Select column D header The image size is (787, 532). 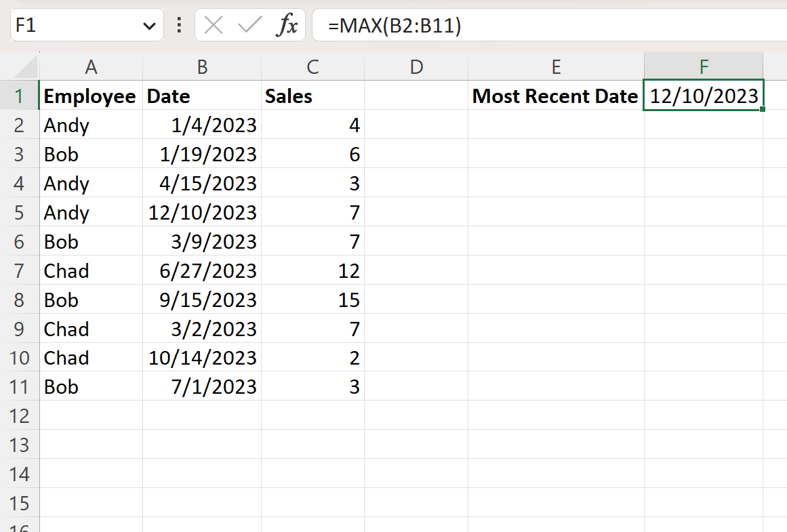(416, 66)
